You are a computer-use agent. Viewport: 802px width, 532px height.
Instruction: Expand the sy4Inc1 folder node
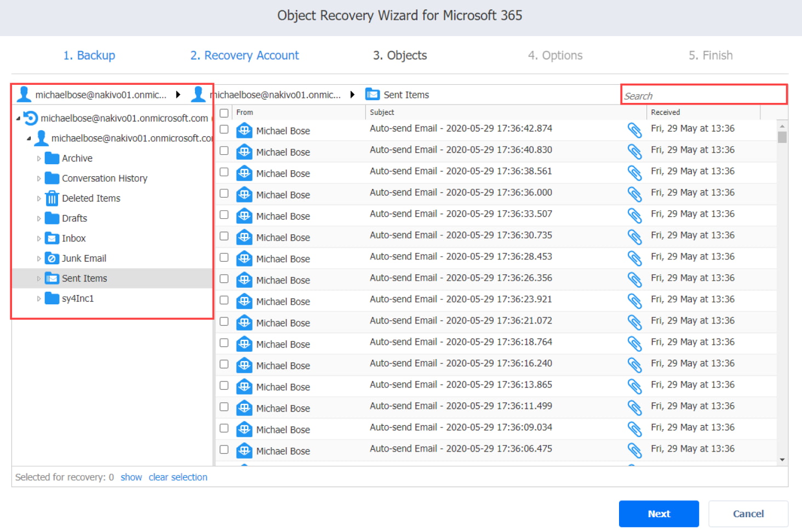click(x=39, y=299)
